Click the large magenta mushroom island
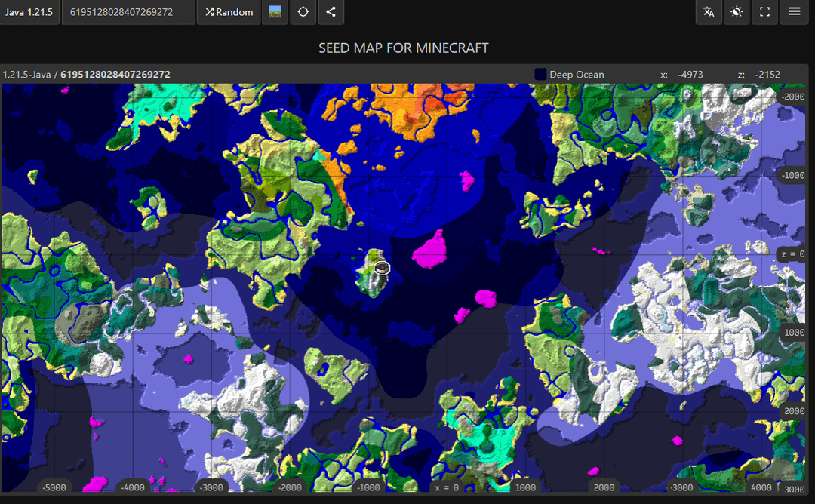The width and height of the screenshot is (815, 504). click(432, 250)
